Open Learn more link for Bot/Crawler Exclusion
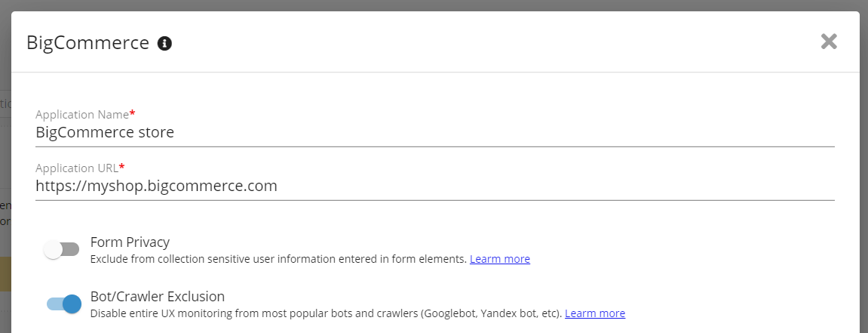Viewport: 868px width, 333px height. tap(594, 313)
